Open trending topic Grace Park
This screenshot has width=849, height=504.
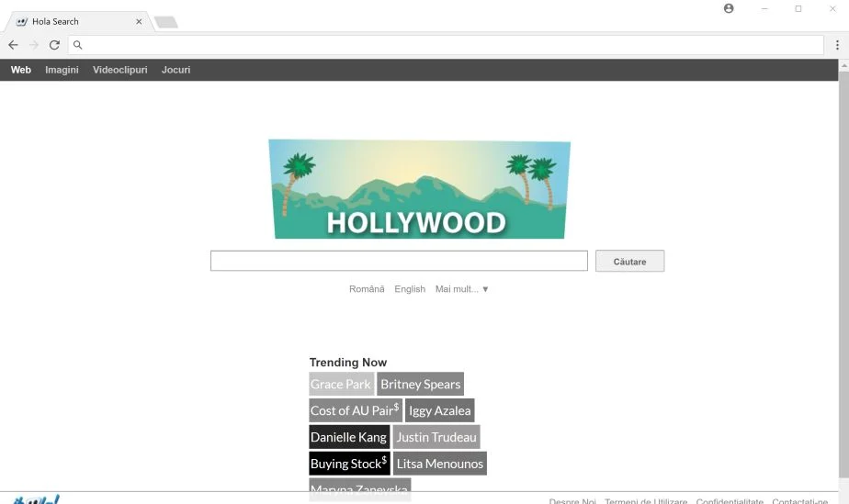341,384
